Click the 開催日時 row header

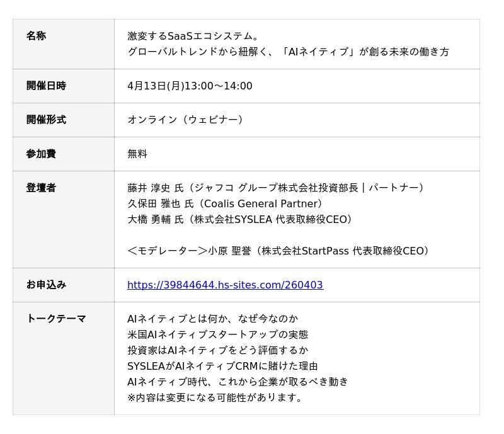coord(46,86)
